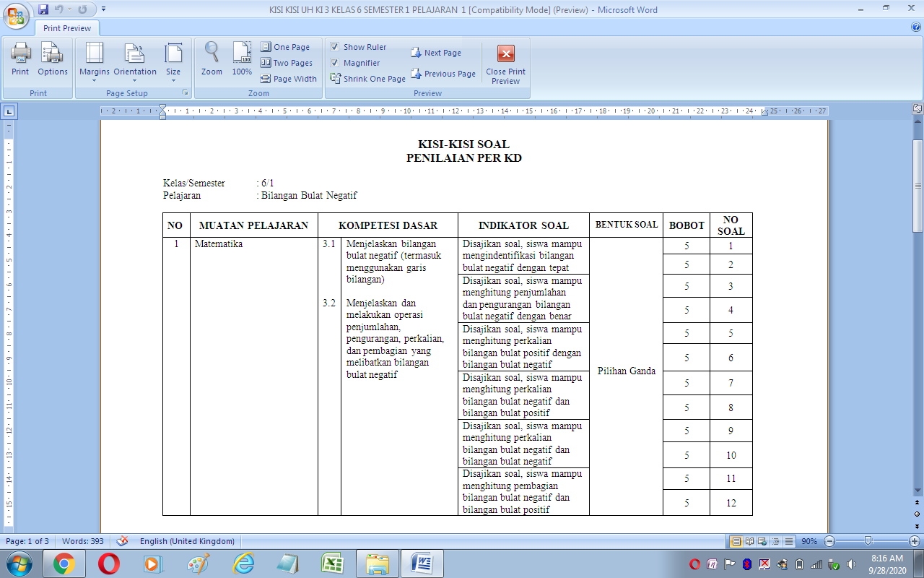Viewport: 924px width, 578px height.
Task: Switch to Web Layout view
Action: 762,541
